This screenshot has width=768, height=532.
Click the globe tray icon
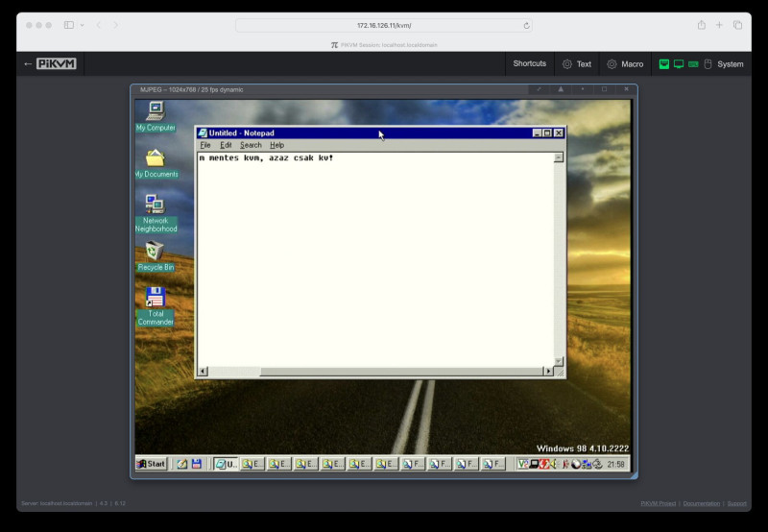(576, 464)
